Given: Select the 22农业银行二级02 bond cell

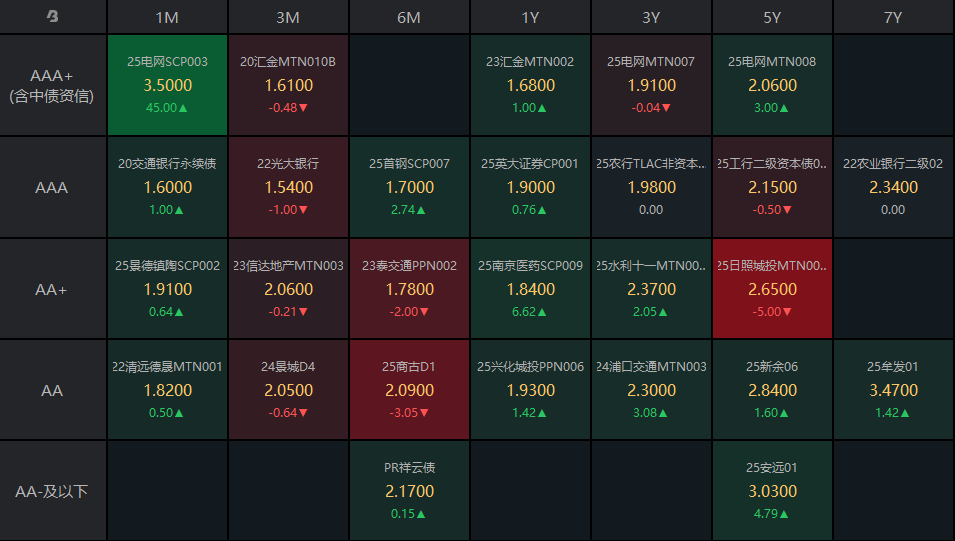Looking at the screenshot, I should [x=893, y=187].
